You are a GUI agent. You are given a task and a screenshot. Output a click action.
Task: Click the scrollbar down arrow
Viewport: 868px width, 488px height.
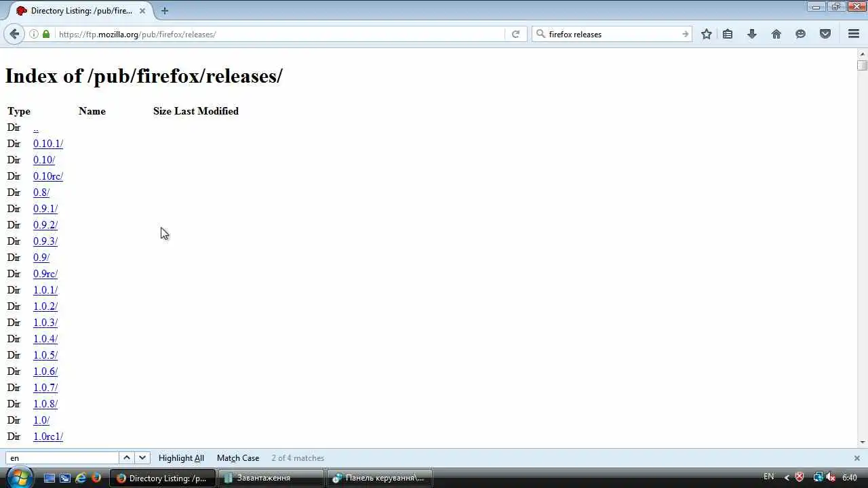pyautogui.click(x=862, y=443)
